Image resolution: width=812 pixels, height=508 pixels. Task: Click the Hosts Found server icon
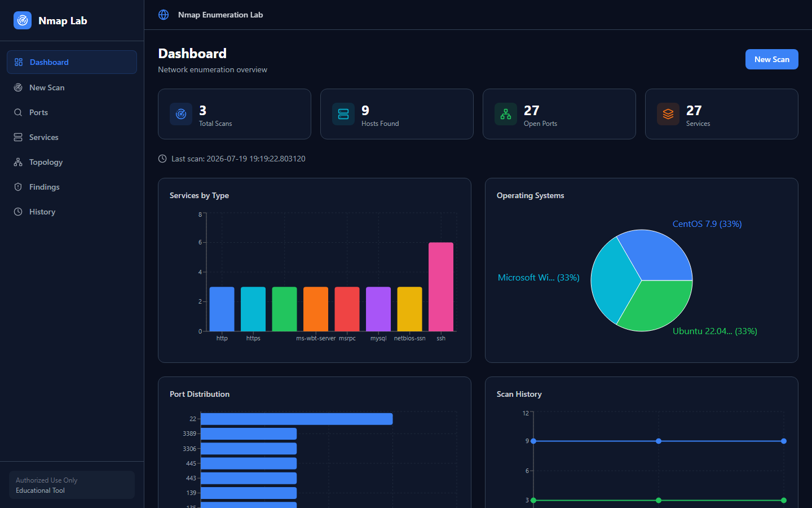(x=343, y=114)
